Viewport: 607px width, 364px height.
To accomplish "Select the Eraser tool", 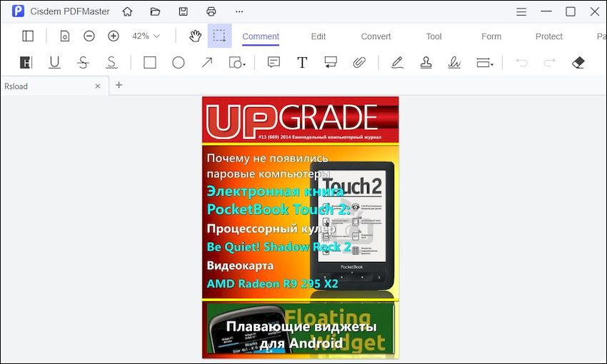I will 578,62.
